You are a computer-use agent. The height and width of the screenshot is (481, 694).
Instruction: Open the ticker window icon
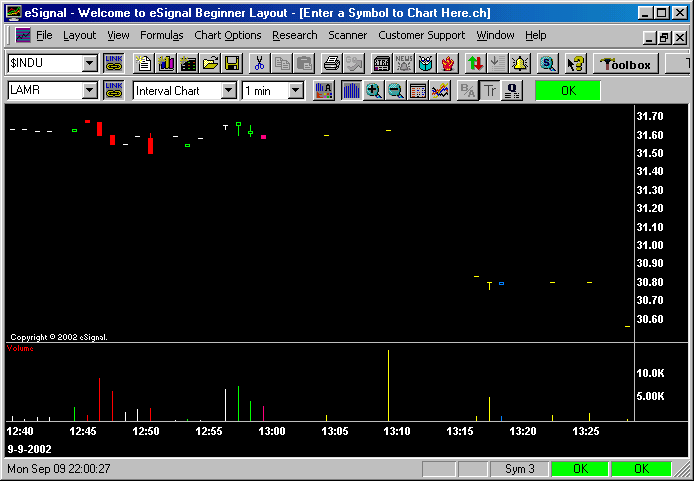[382, 64]
